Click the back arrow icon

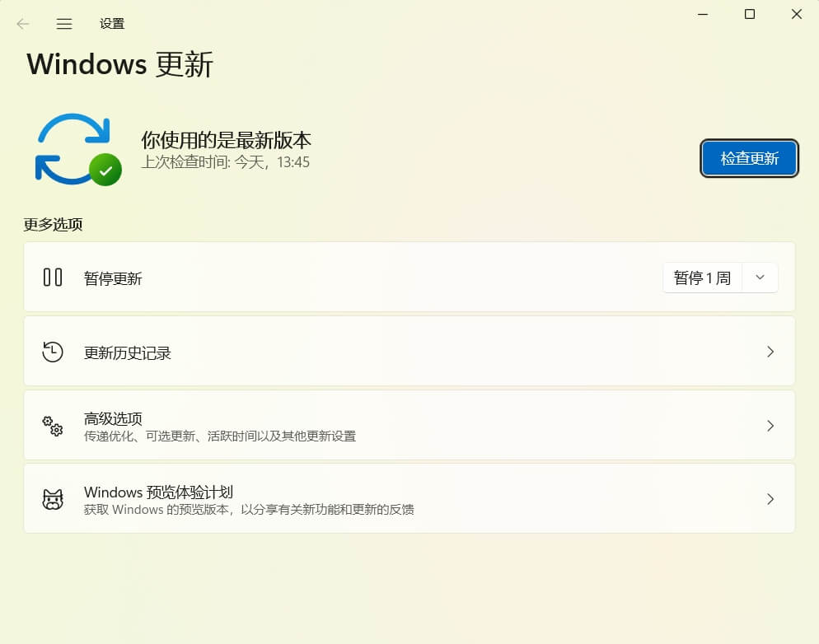(22, 24)
